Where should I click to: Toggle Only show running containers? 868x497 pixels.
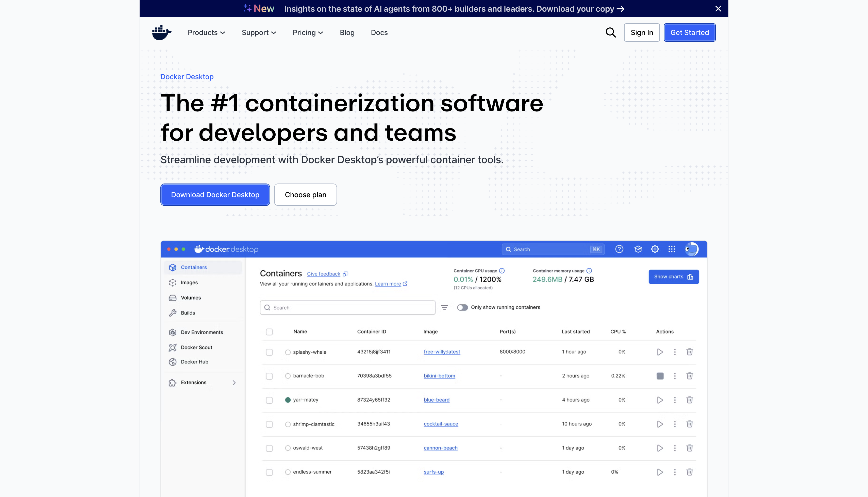click(x=462, y=308)
